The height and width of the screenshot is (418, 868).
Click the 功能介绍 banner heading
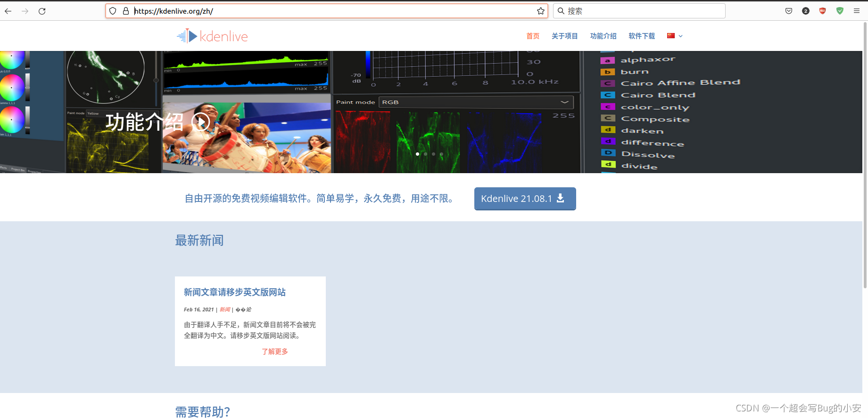(144, 122)
